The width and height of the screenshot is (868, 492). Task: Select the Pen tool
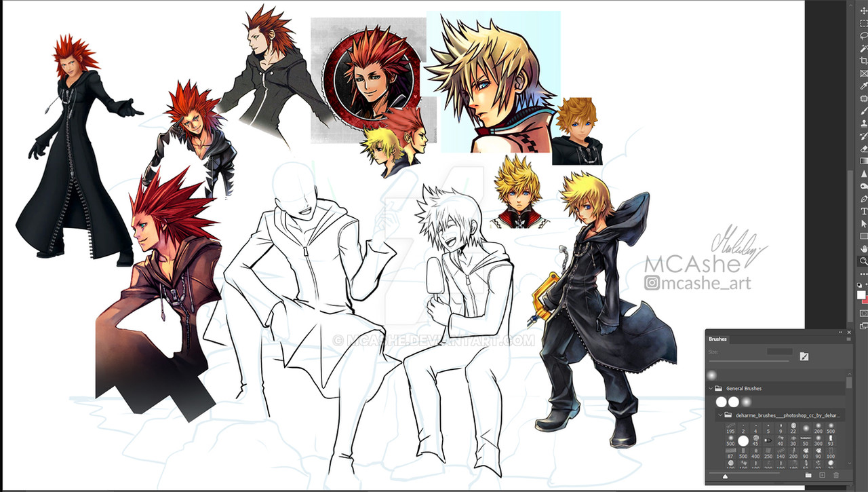863,198
